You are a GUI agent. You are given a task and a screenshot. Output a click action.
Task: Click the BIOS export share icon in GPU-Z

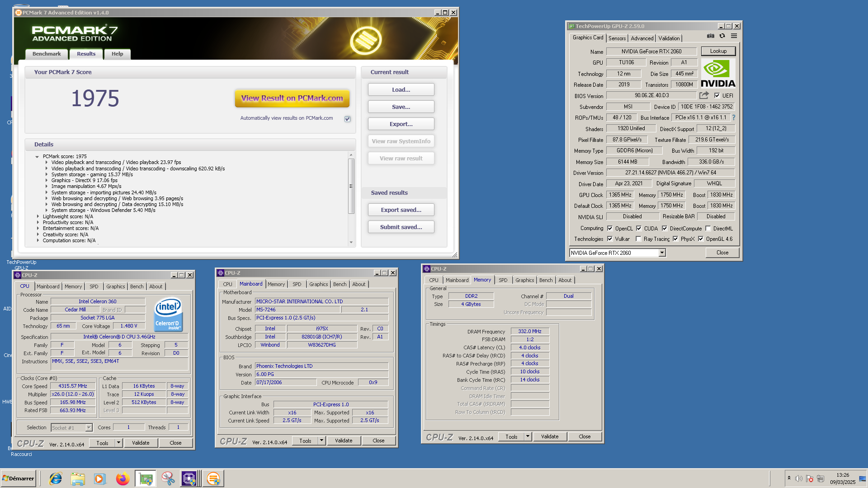[x=704, y=95]
